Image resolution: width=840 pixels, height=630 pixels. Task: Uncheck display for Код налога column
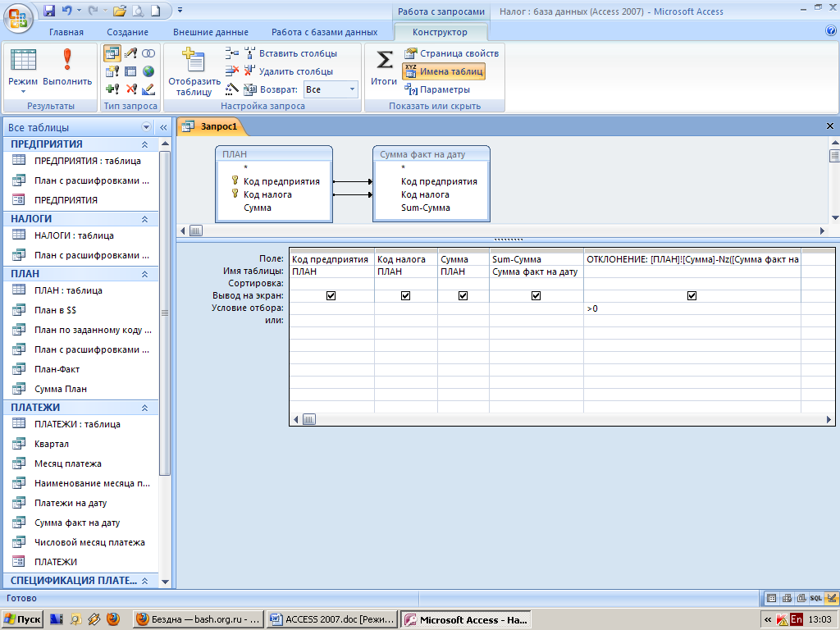(405, 295)
